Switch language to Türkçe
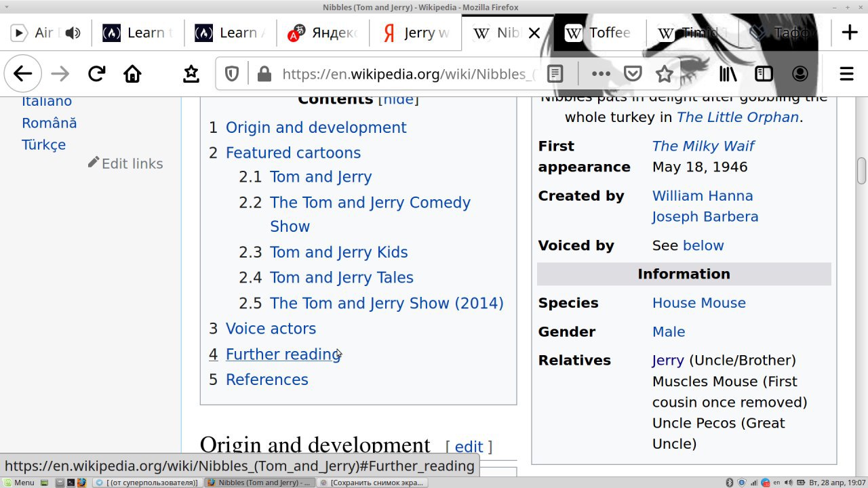The height and width of the screenshot is (488, 868). click(43, 145)
